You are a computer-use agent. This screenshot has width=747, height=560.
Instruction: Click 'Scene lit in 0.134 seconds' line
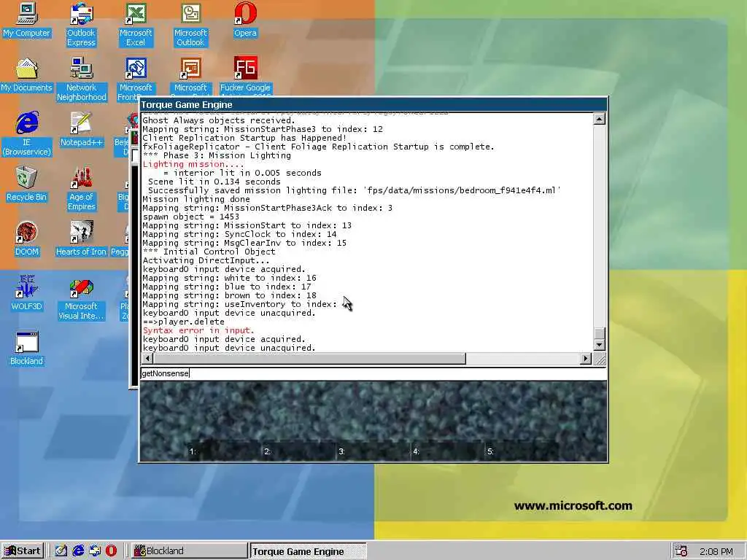pyautogui.click(x=214, y=182)
